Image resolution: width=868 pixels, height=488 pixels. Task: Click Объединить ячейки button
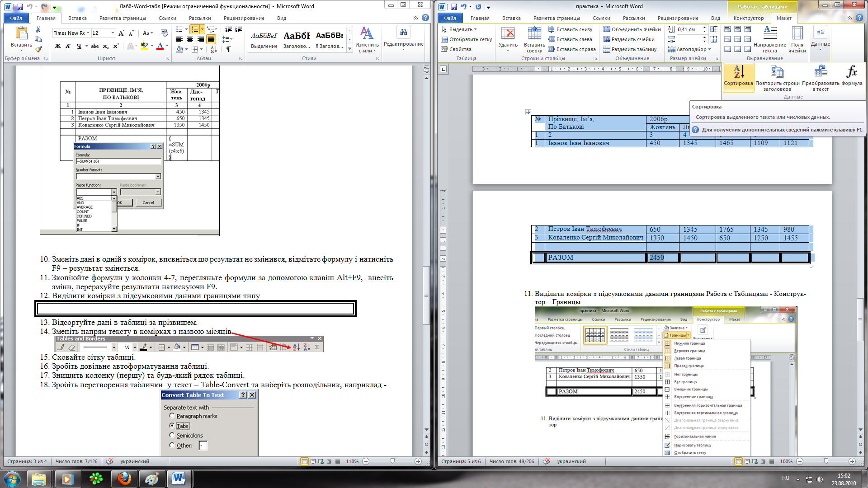coord(632,29)
